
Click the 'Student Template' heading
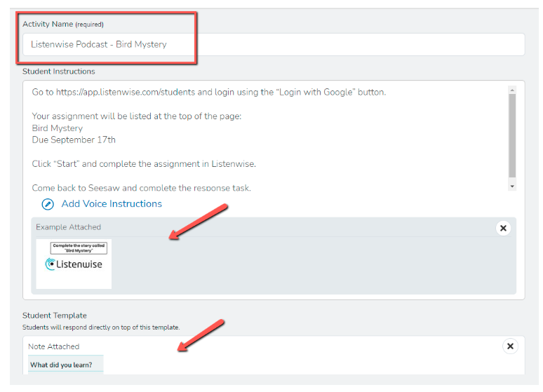pyautogui.click(x=54, y=316)
